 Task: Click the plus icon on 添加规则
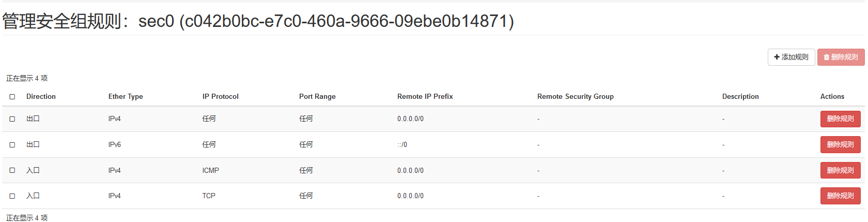[777, 57]
